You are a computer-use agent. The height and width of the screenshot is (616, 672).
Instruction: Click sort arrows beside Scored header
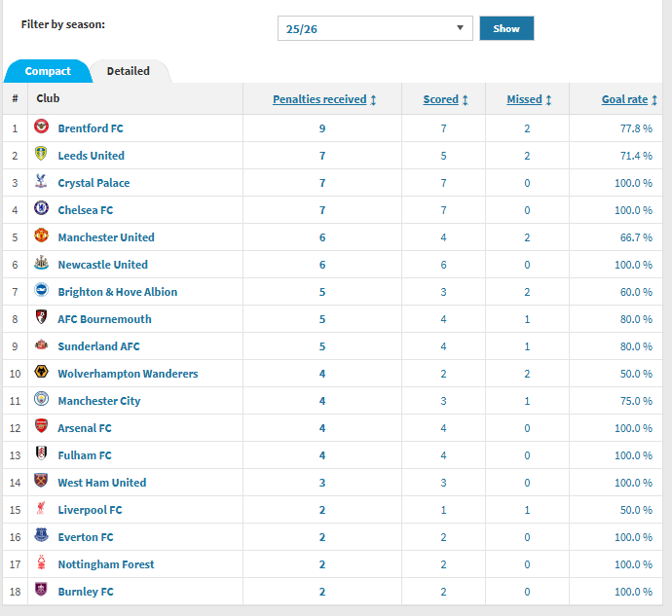point(465,100)
